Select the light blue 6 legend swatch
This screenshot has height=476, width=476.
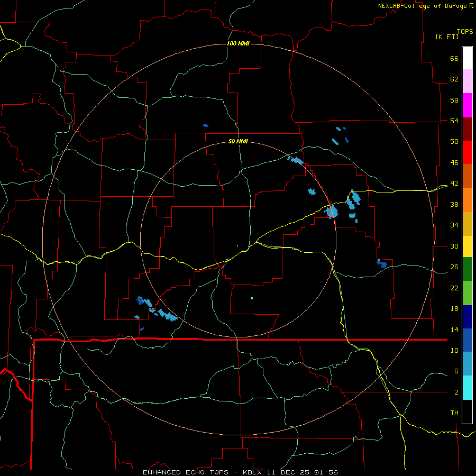click(467, 364)
